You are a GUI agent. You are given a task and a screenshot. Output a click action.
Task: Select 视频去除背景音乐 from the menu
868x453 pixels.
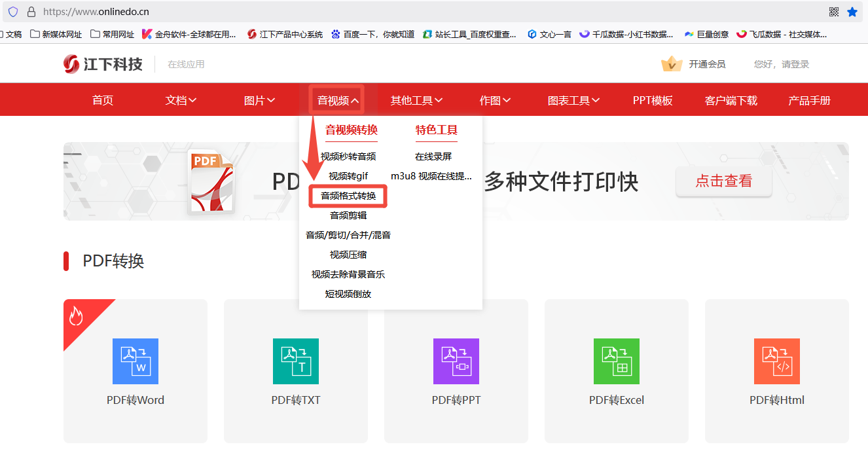tap(348, 274)
